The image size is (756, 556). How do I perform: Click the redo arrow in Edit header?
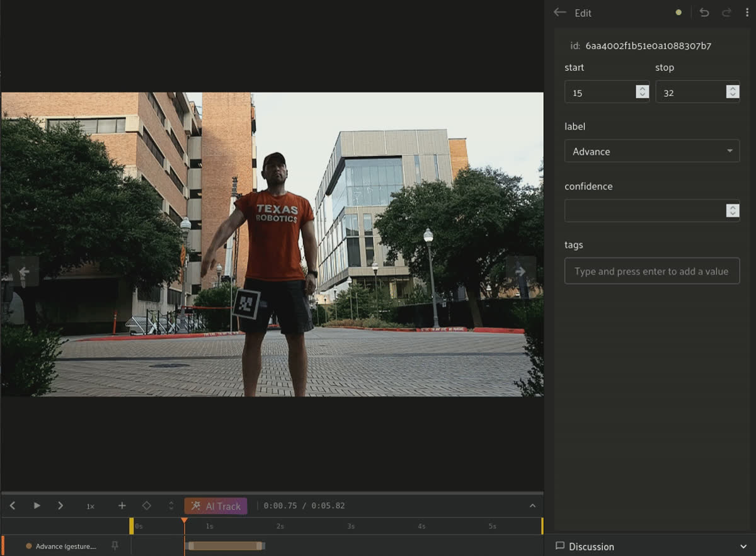pyautogui.click(x=726, y=13)
